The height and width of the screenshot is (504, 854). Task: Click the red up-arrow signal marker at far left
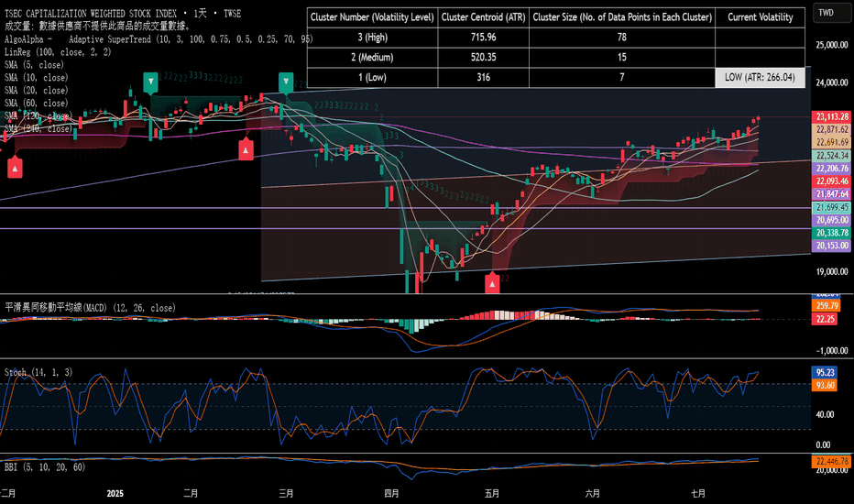click(x=15, y=168)
